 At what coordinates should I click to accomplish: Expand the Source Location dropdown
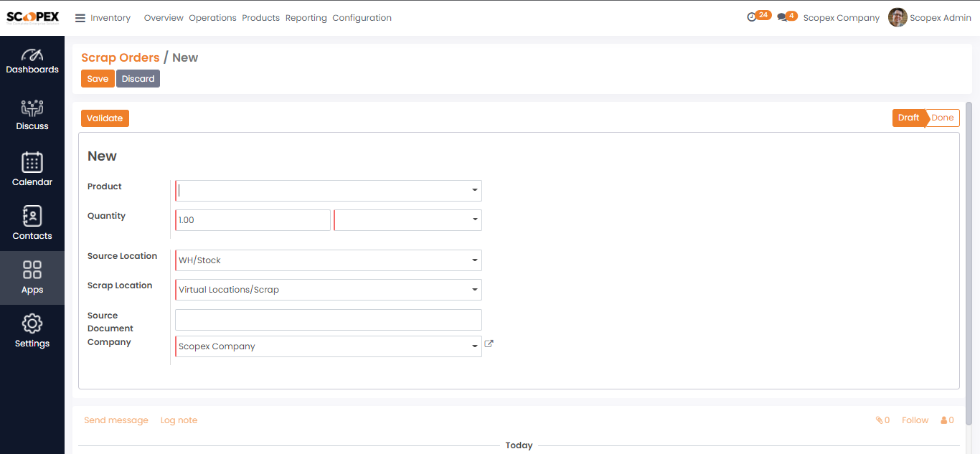(474, 260)
